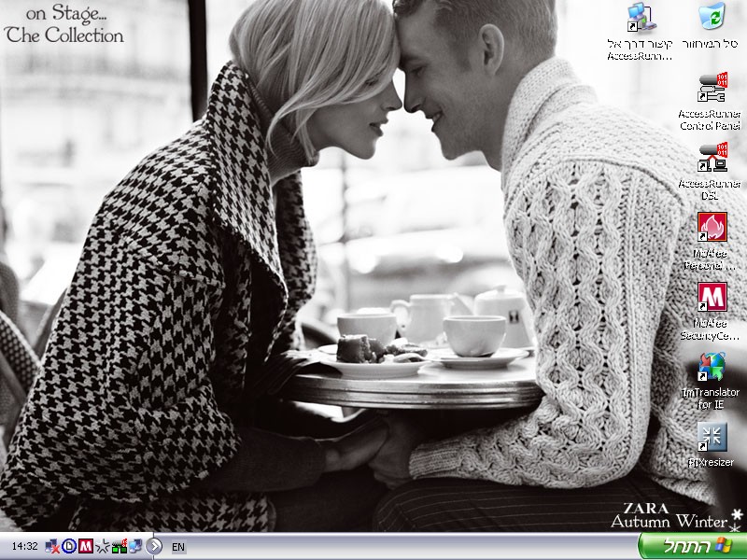Click the two-monitors network connection tray icon
Viewport: 747px width, 560px height.
135,546
